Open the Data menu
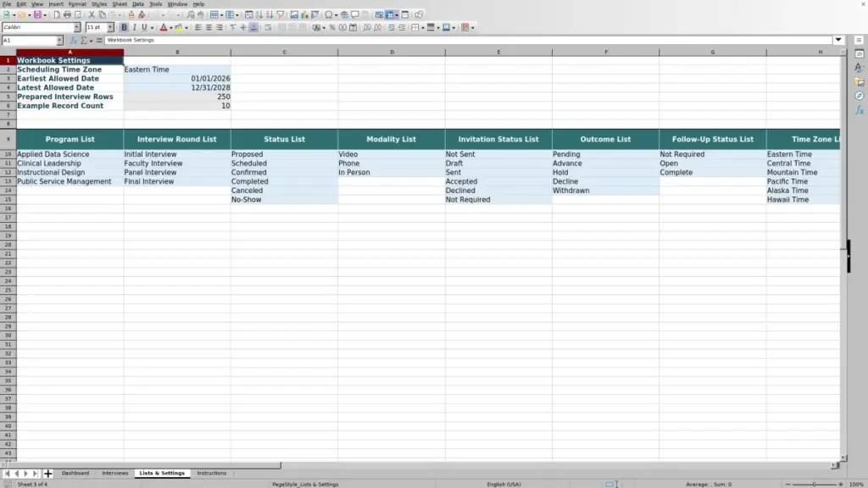Screen dimensions: 868x488 click(x=138, y=4)
